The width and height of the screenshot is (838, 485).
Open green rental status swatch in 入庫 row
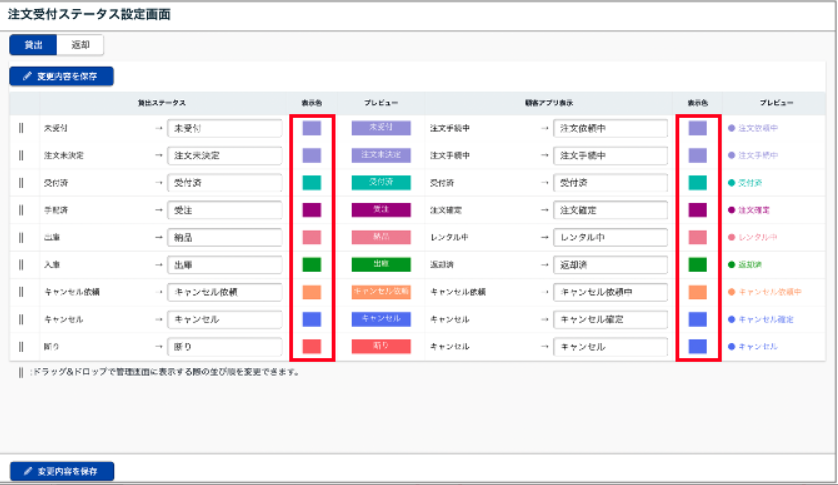point(312,265)
